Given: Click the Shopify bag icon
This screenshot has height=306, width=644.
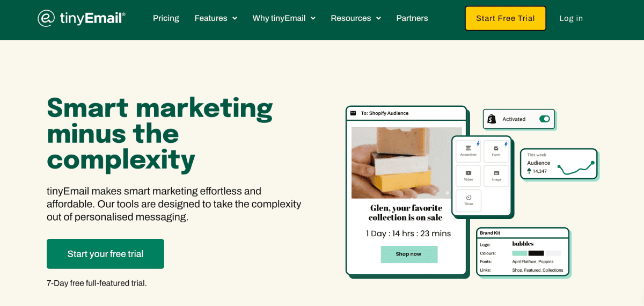Looking at the screenshot, I should [x=492, y=119].
